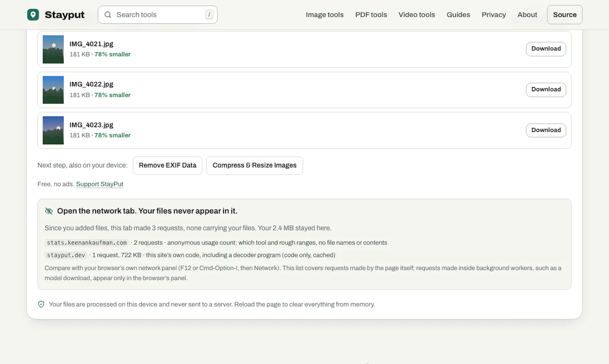Click the Stayput logo icon
Screen dimensions: 609x364
tap(33, 14)
